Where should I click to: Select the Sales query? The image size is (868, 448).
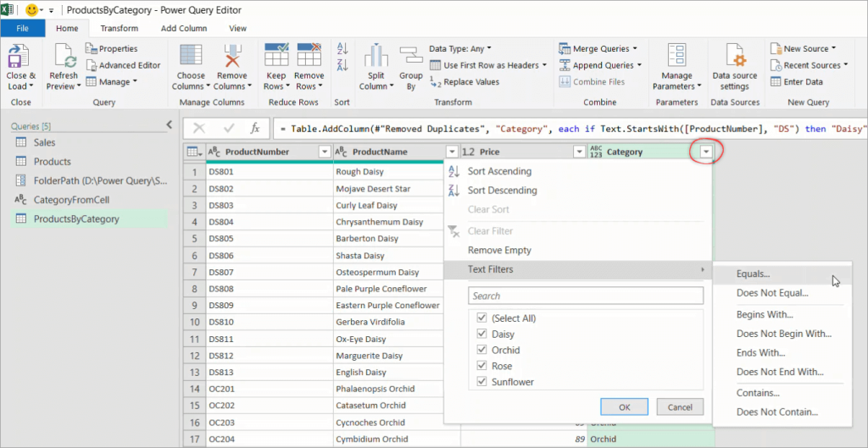coord(44,142)
